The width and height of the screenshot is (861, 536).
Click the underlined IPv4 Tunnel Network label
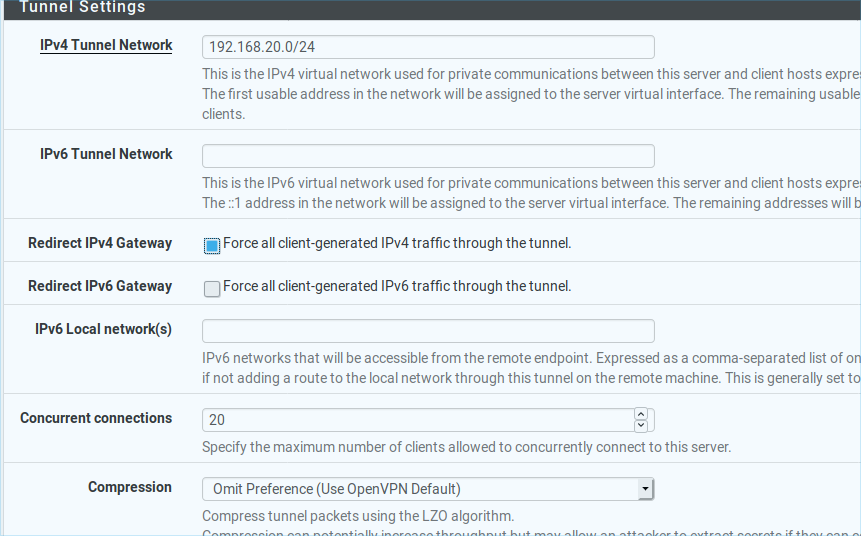pos(106,45)
